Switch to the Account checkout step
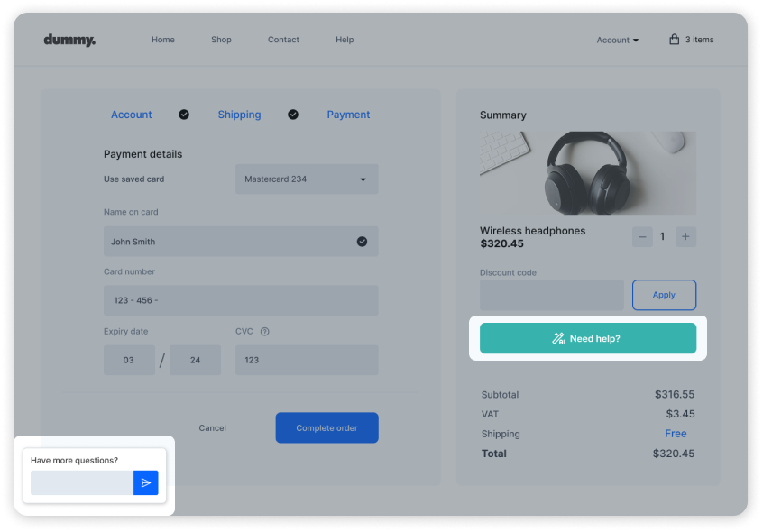Screen dimensions: 763x532 132,115
